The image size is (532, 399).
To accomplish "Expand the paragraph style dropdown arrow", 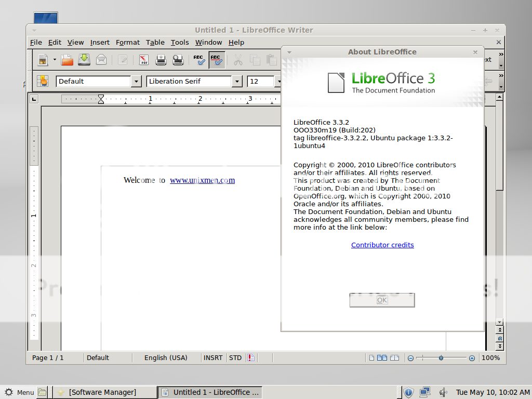I will 136,82.
